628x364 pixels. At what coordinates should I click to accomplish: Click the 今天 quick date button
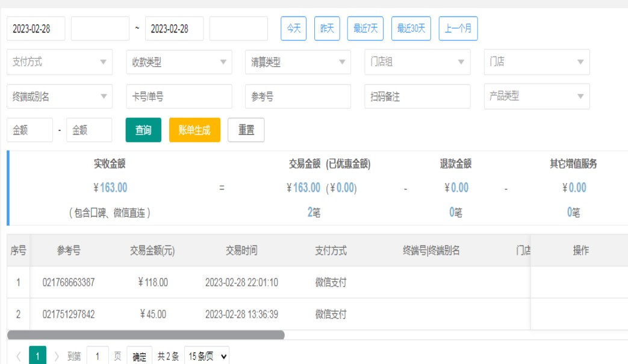point(294,28)
